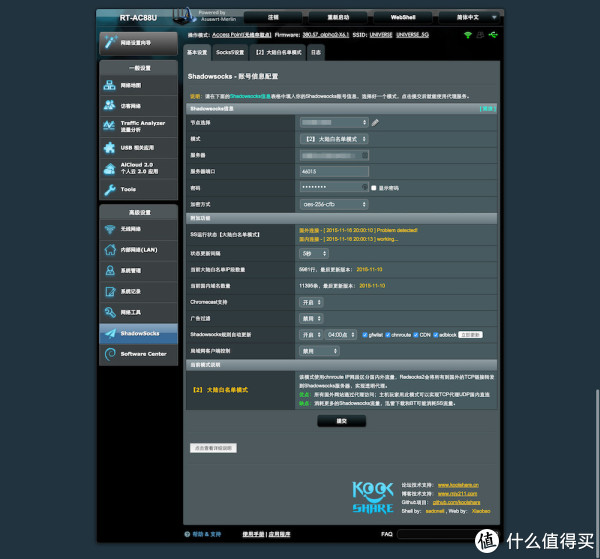
Task: Expand the 模式 mode dropdown
Action: [334, 138]
